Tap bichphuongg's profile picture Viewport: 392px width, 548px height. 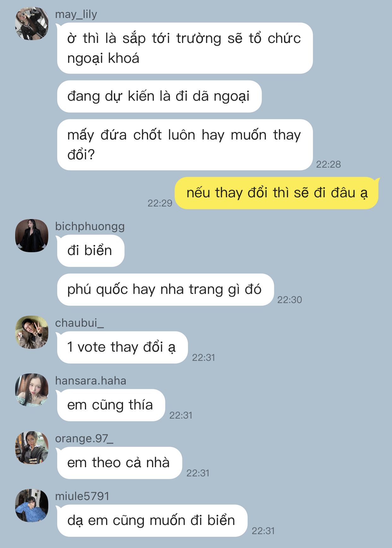click(x=32, y=235)
